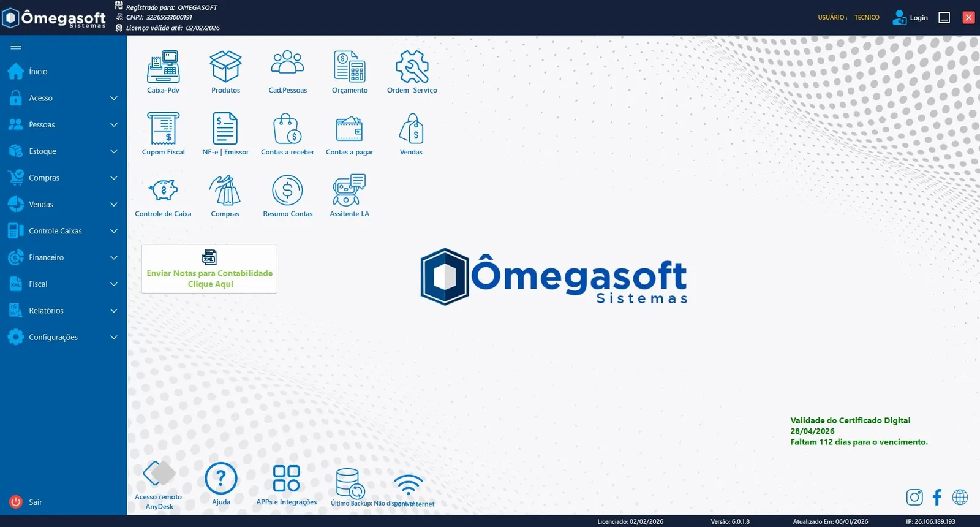Open the website globe icon
This screenshot has width=980, height=527.
click(960, 497)
